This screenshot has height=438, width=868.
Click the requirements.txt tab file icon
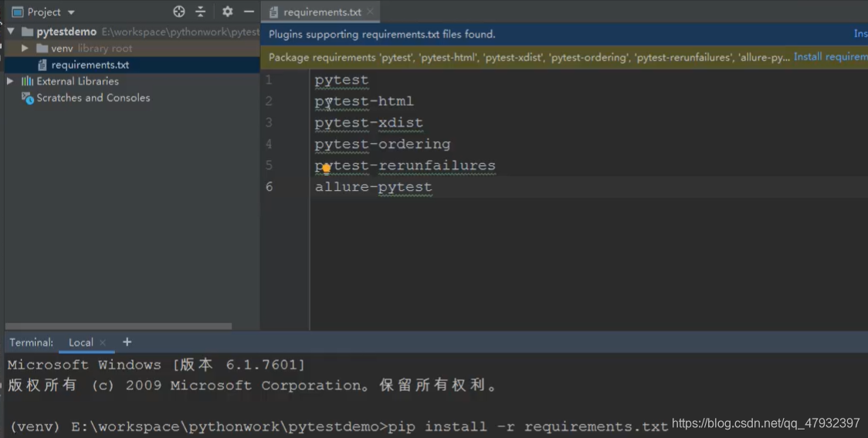point(273,12)
